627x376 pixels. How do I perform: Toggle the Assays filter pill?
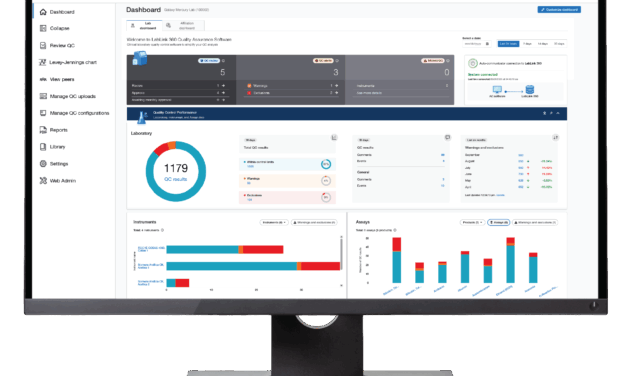click(498, 222)
